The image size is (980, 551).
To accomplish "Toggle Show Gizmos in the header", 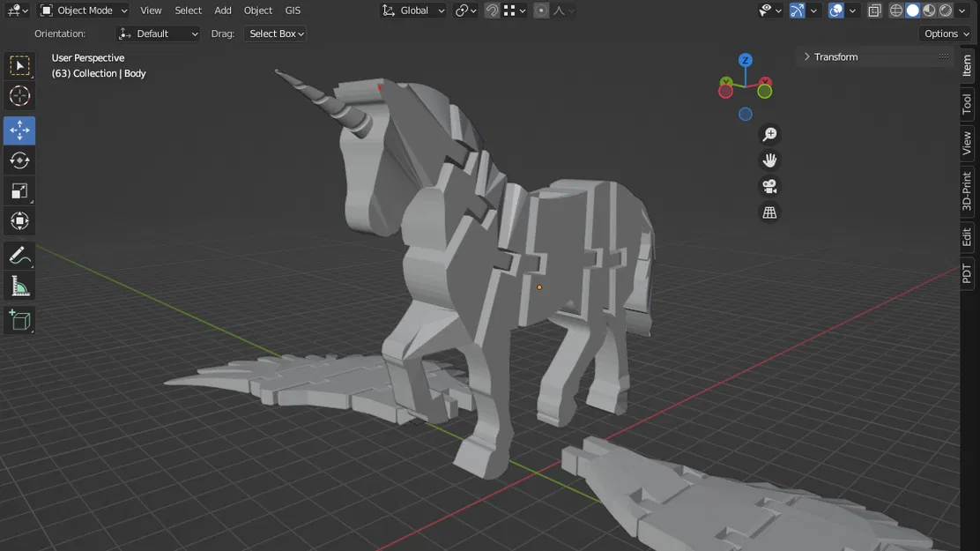I will point(797,10).
